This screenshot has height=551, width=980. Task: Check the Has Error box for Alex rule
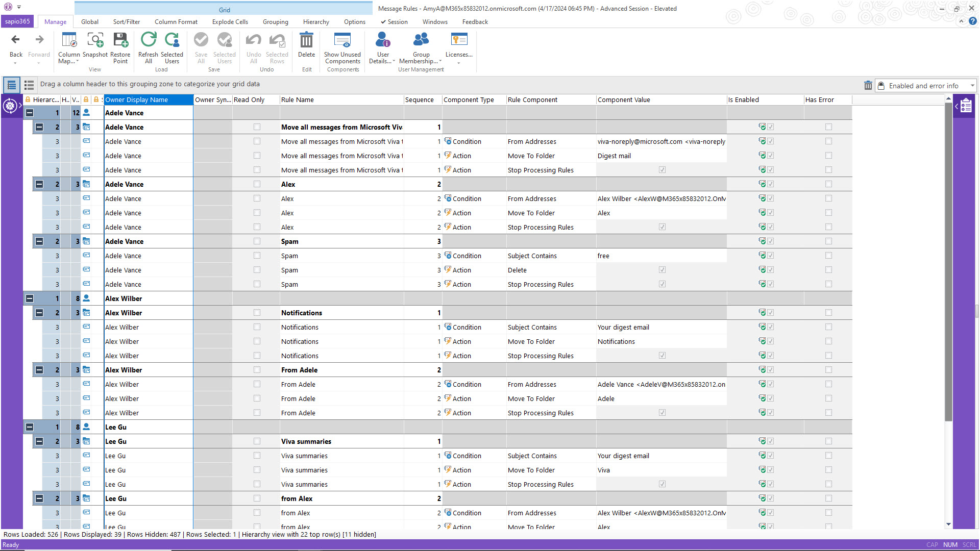click(828, 184)
